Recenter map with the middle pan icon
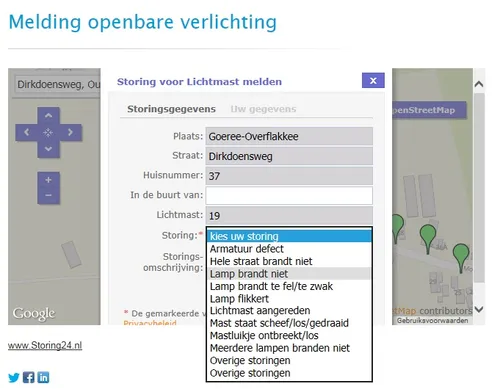The width and height of the screenshot is (500, 389). click(x=48, y=132)
